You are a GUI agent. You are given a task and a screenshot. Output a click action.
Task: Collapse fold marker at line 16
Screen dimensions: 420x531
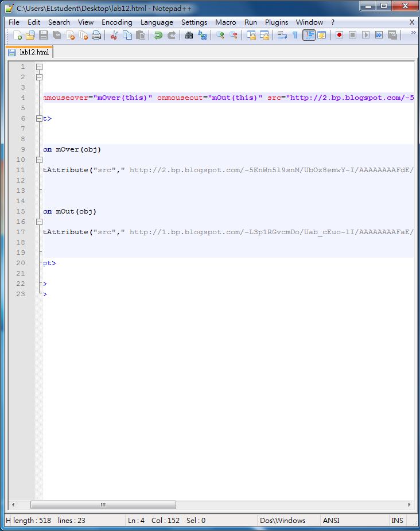[x=39, y=222]
